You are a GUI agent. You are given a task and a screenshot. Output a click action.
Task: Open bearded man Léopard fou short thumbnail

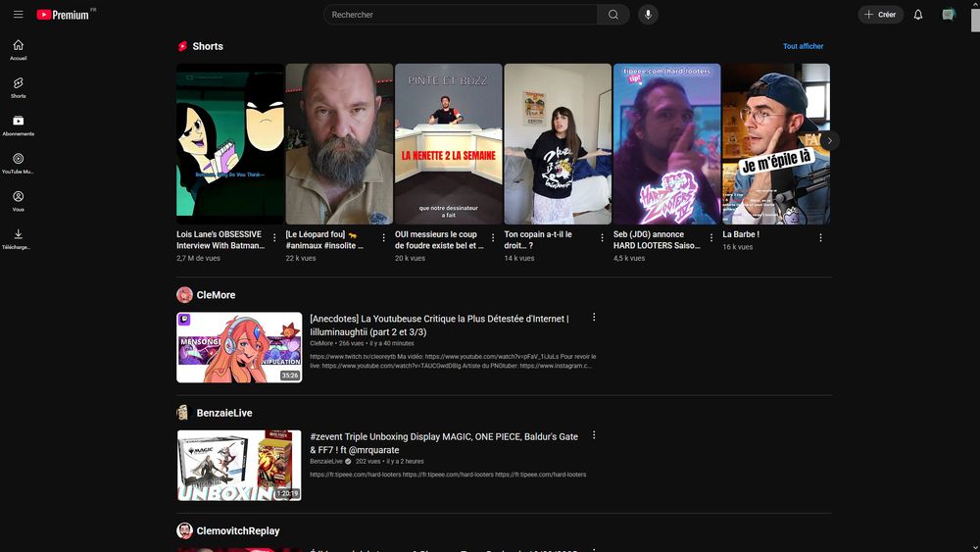coord(339,144)
